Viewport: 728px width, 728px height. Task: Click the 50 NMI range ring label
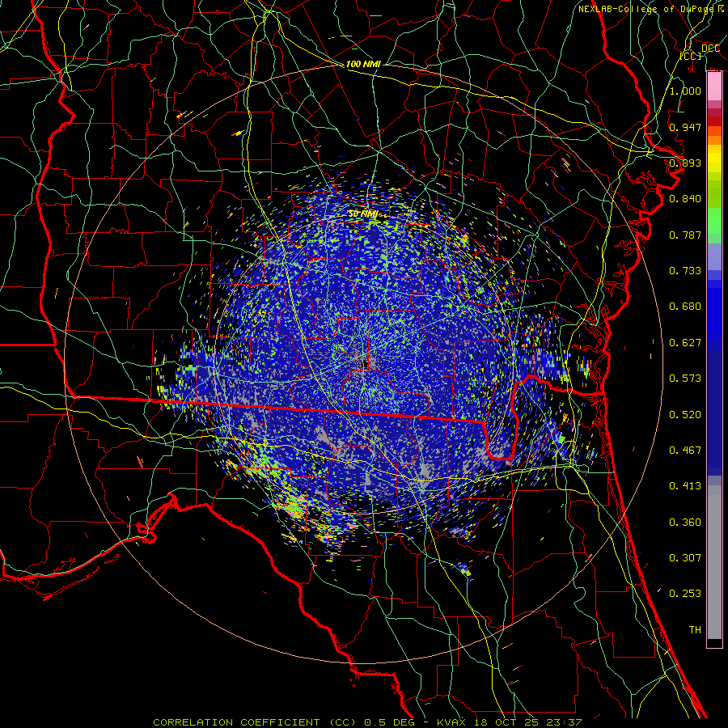point(363,214)
